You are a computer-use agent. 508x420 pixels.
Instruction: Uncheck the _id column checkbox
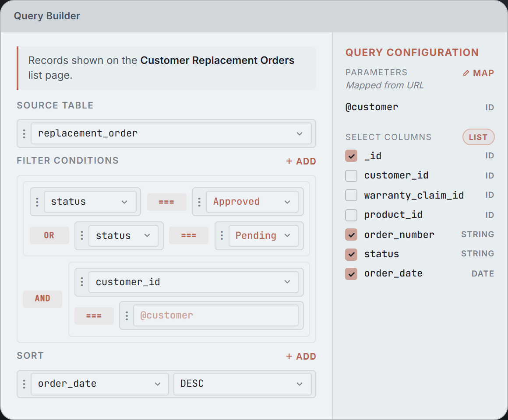351,156
